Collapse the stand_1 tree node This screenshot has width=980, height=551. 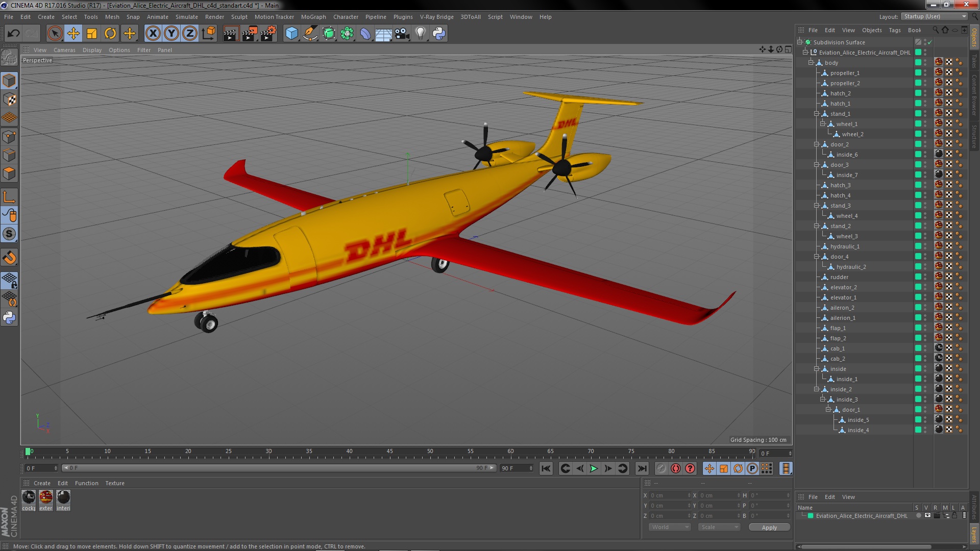click(816, 114)
